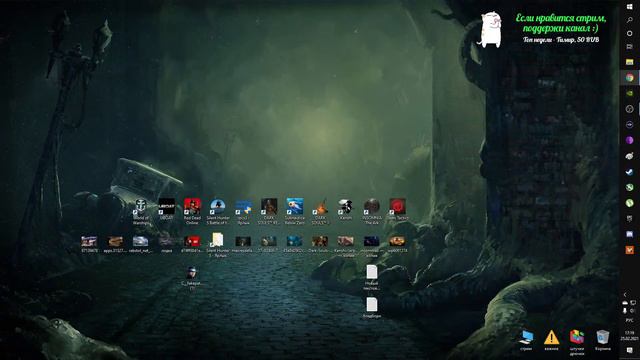Expand hidden system tray icons chevron
640x360 pixels.
coord(625,294)
